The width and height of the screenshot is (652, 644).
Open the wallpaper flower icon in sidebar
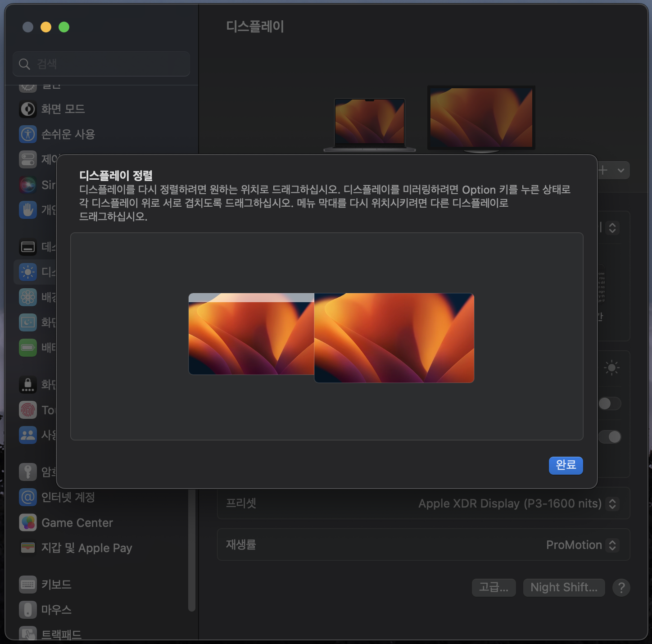point(28,297)
